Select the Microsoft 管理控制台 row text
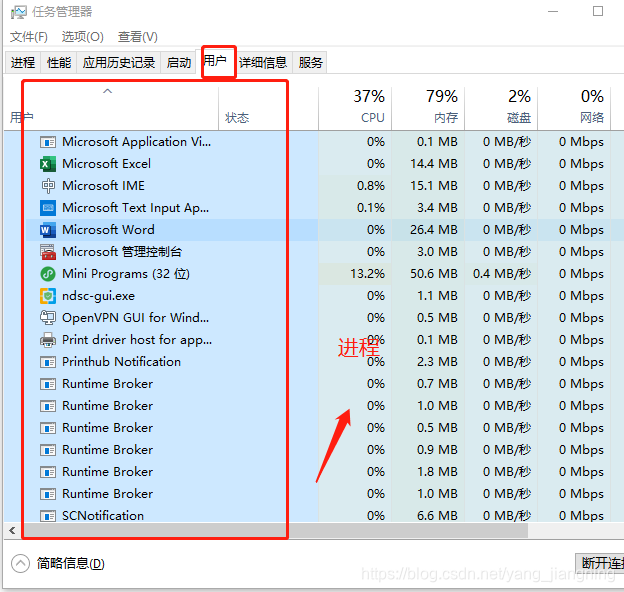624x592 pixels. [122, 252]
